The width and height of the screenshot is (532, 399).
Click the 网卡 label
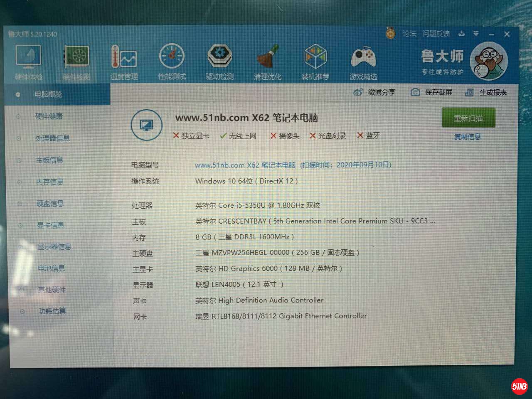point(140,317)
